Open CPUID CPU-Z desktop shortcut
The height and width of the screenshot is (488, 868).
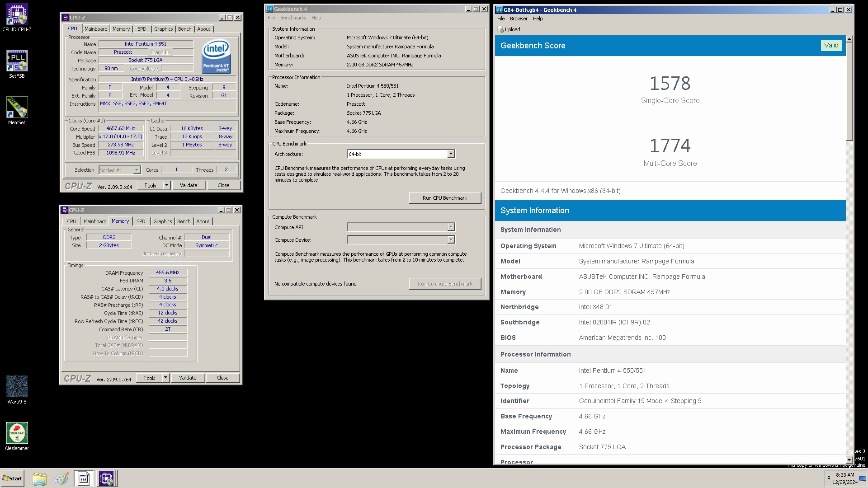tap(17, 18)
